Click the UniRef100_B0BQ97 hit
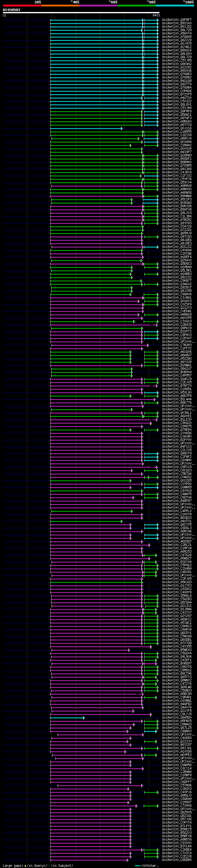197x868 pixels. tap(177, 663)
